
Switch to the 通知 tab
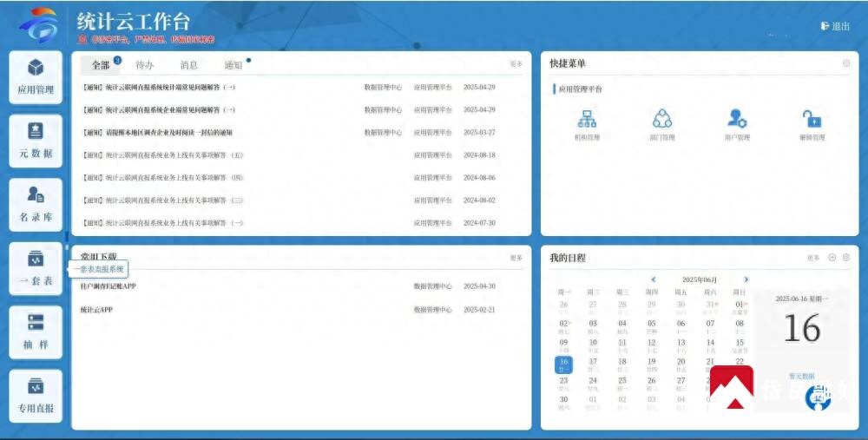[x=233, y=65]
